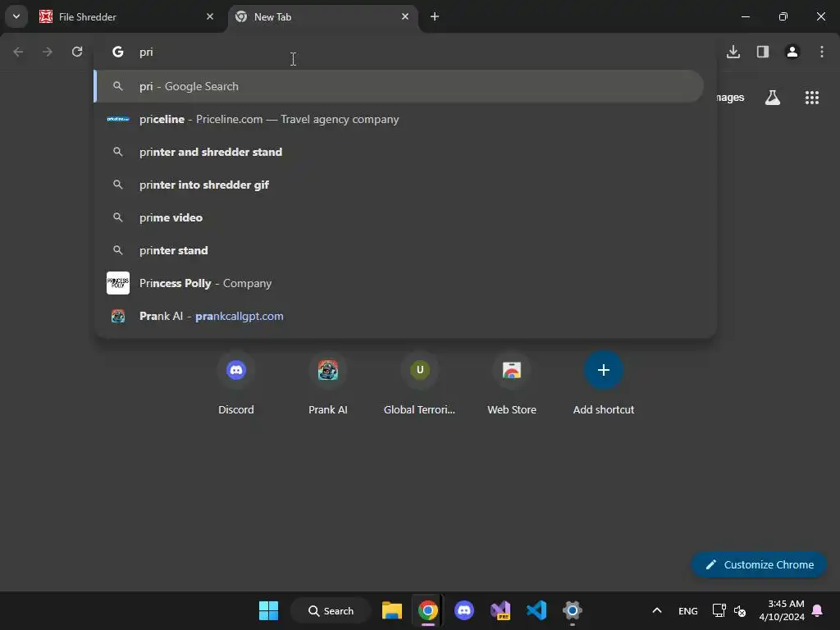840x630 pixels.
Task: Close the File Shredder tab
Action: point(210,16)
